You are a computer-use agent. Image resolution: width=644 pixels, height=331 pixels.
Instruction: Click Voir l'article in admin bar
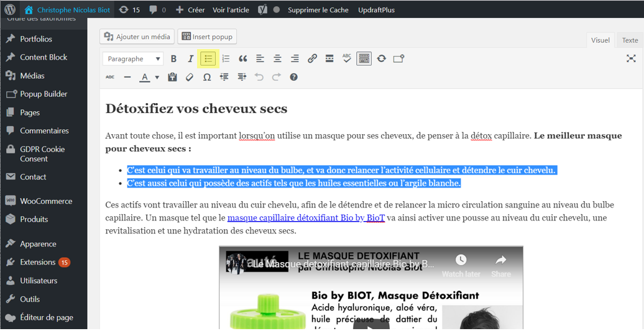coord(231,10)
